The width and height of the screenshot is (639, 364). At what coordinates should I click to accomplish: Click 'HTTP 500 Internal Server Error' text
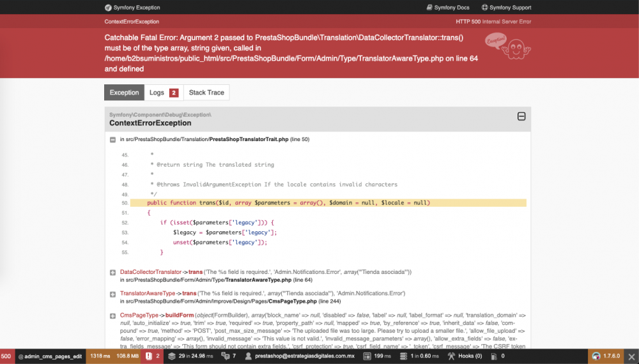tap(493, 22)
